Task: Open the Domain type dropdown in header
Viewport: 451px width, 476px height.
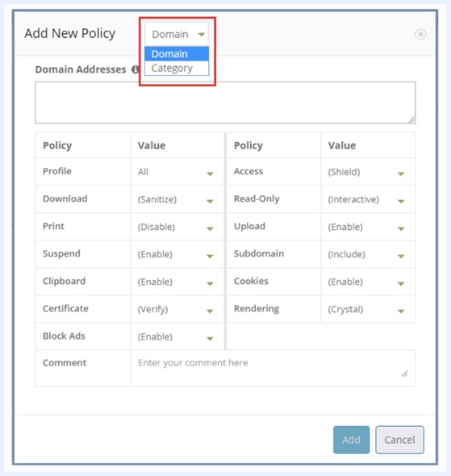Action: pyautogui.click(x=177, y=34)
